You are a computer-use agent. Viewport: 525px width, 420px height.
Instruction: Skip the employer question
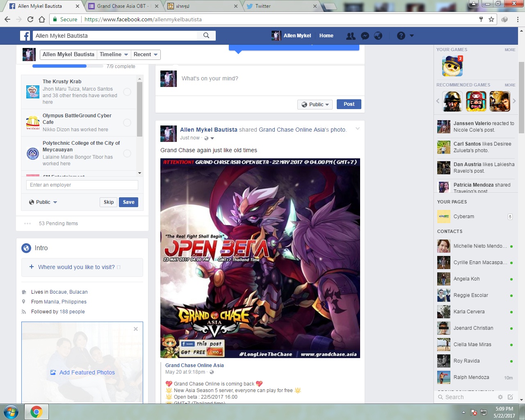(109, 202)
